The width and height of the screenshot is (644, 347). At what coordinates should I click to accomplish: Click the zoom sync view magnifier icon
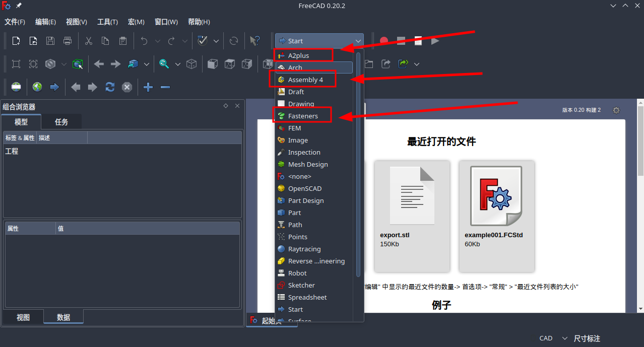pyautogui.click(x=164, y=64)
